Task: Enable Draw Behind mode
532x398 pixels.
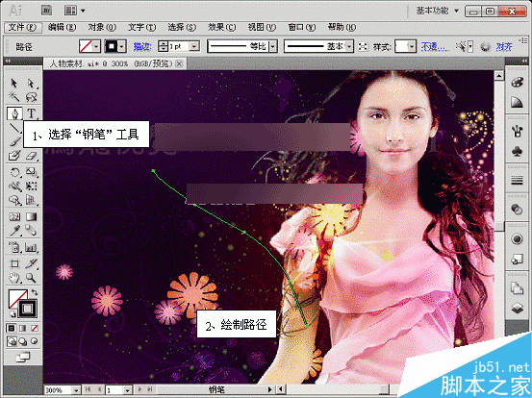Action: [23, 341]
